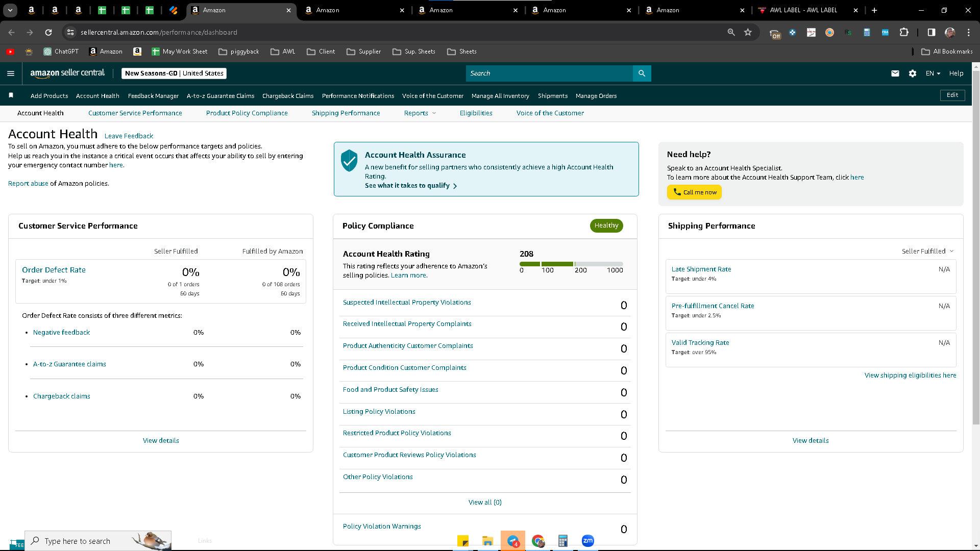This screenshot has width=980, height=551.
Task: Open the ChatGPT bookmark
Action: (x=61, y=52)
